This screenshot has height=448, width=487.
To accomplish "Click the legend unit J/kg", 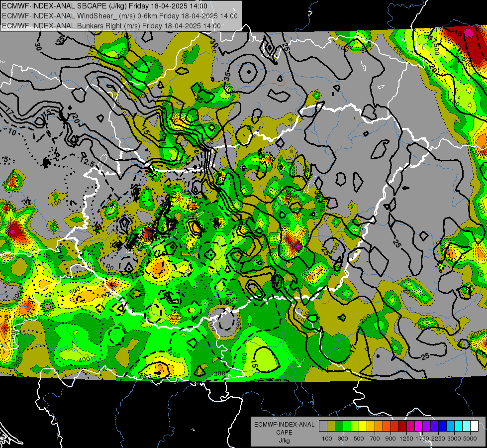I will 285,441.
